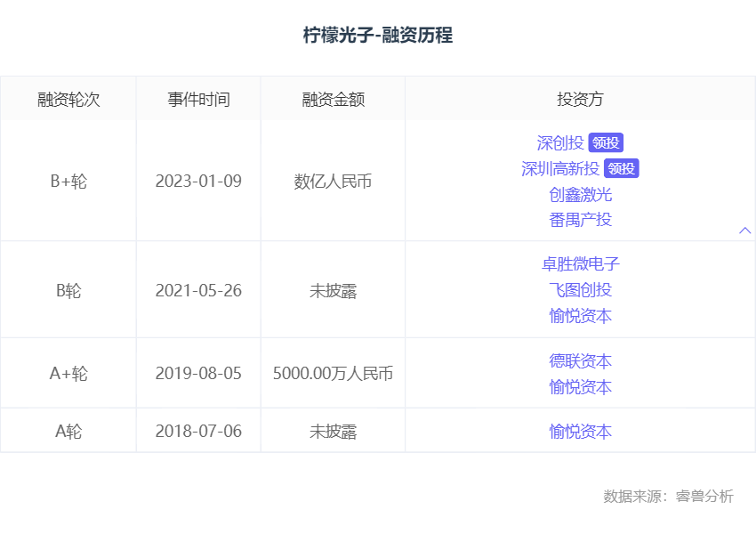Screen dimensions: 756x534
Task: Select the date 2021-05-26
Action: point(198,291)
